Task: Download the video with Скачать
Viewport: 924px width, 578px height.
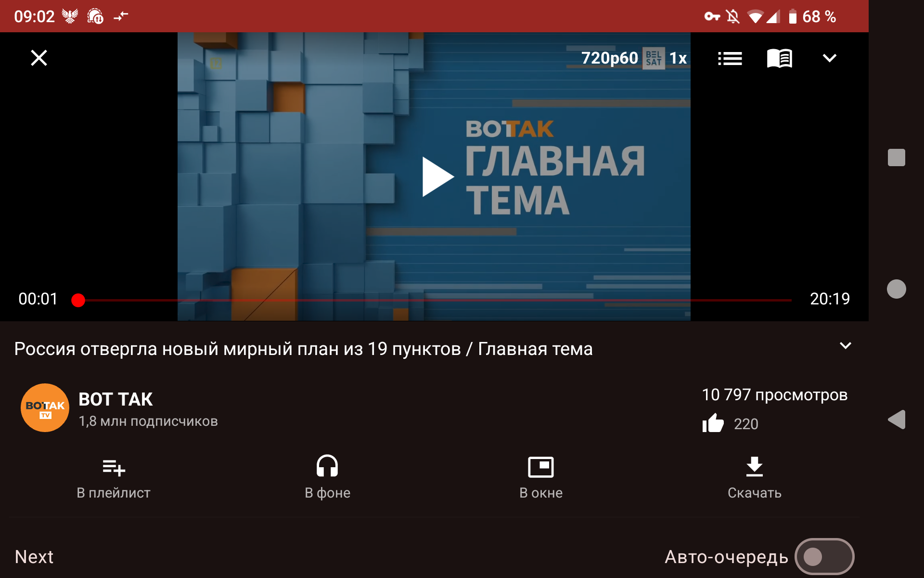Action: pos(754,477)
